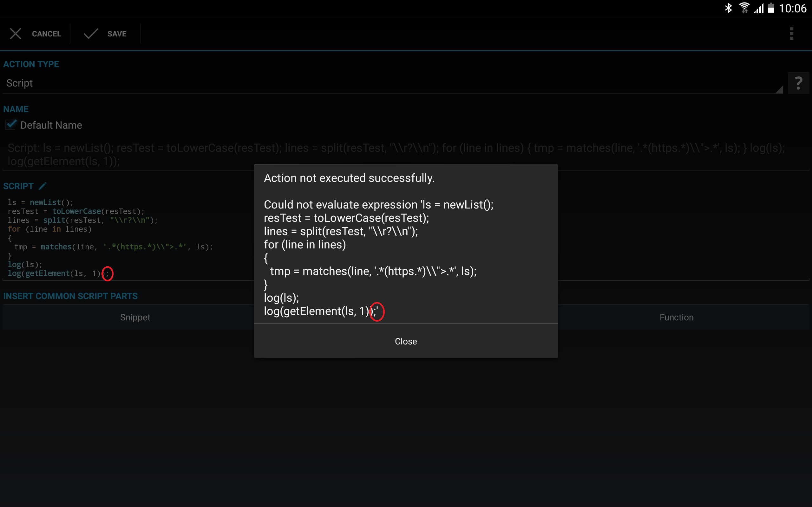
Task: Open the overflow menu in the top bar
Action: (792, 34)
